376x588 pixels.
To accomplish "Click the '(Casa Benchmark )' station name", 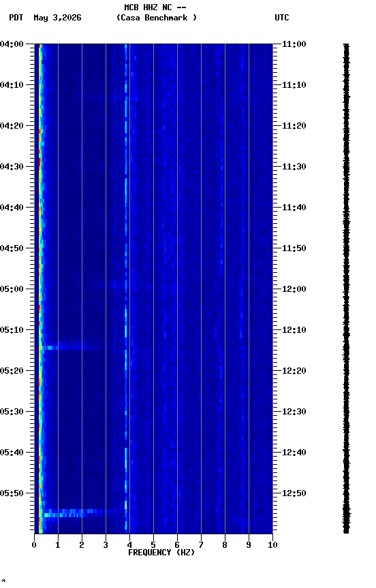I will pos(157,18).
